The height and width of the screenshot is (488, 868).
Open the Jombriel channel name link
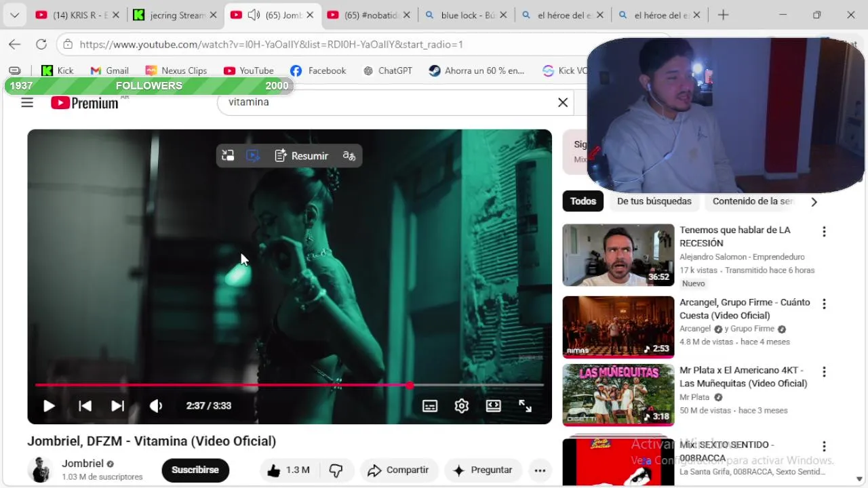tap(83, 464)
